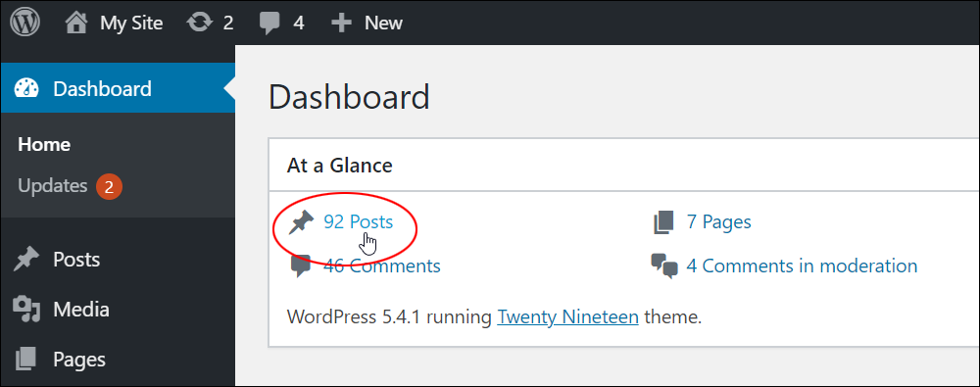Click the updates refresh icon in toolbar
The height and width of the screenshot is (387, 980).
click(199, 24)
